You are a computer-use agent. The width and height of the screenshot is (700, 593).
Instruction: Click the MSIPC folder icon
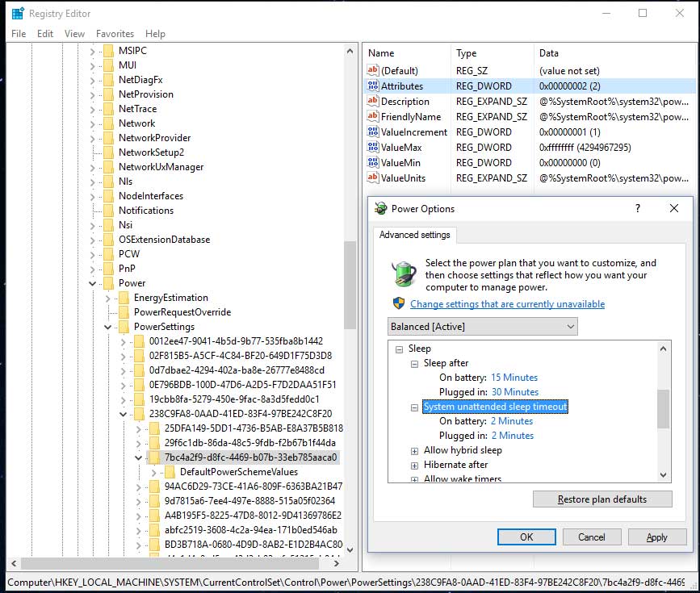[108, 51]
